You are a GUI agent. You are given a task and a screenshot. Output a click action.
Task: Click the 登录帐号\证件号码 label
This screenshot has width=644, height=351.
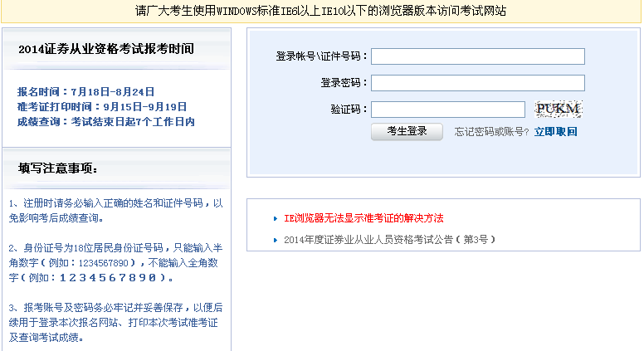tap(321, 56)
